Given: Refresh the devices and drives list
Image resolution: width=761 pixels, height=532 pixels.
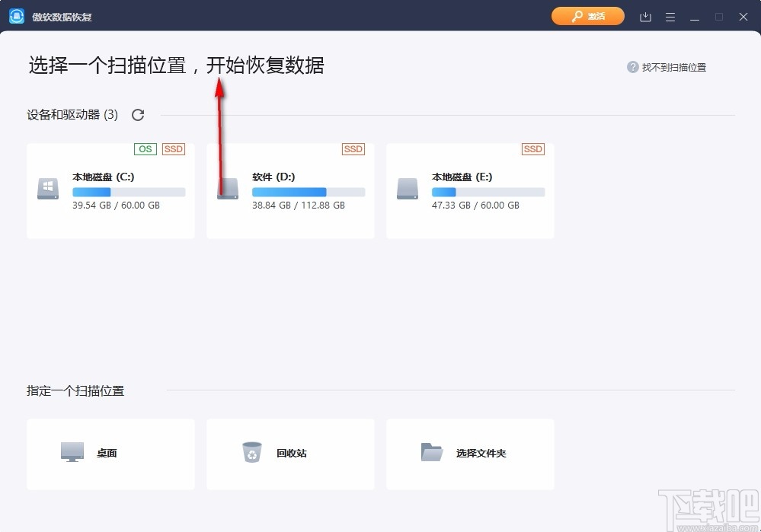Looking at the screenshot, I should 138,114.
